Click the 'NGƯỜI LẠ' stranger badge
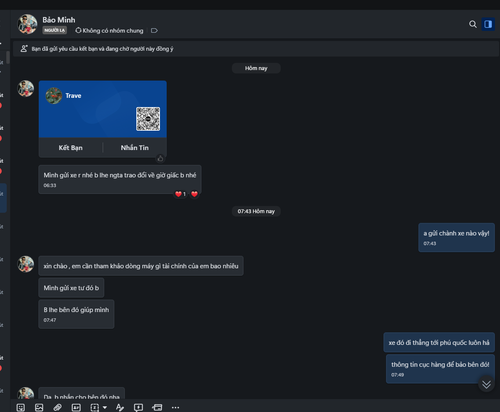The image size is (500, 412). click(x=55, y=30)
